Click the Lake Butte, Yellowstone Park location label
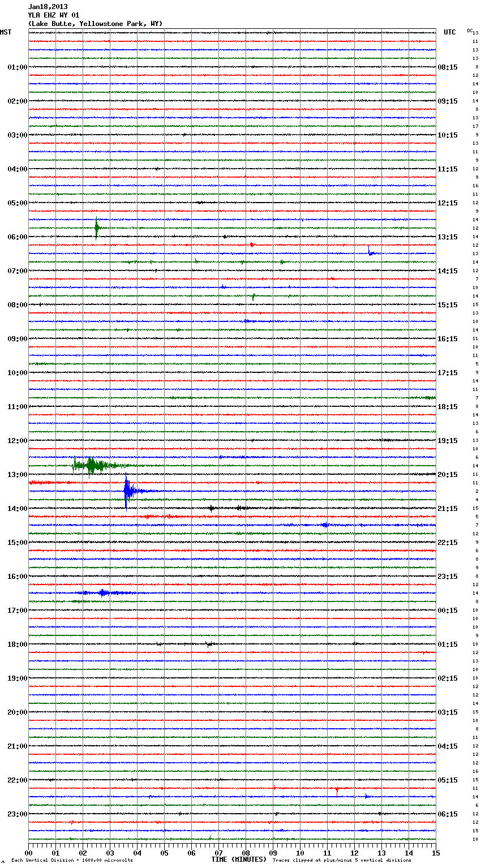 [95, 24]
